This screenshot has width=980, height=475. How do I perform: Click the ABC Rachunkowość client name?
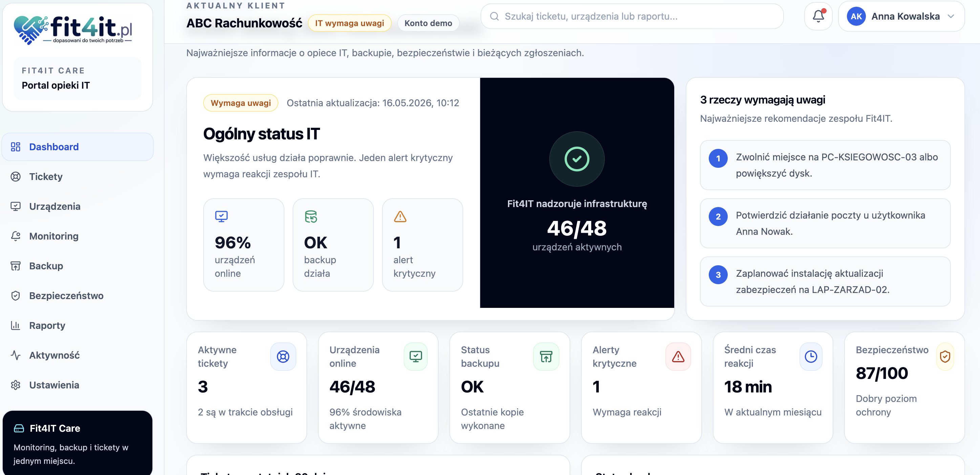pos(244,23)
